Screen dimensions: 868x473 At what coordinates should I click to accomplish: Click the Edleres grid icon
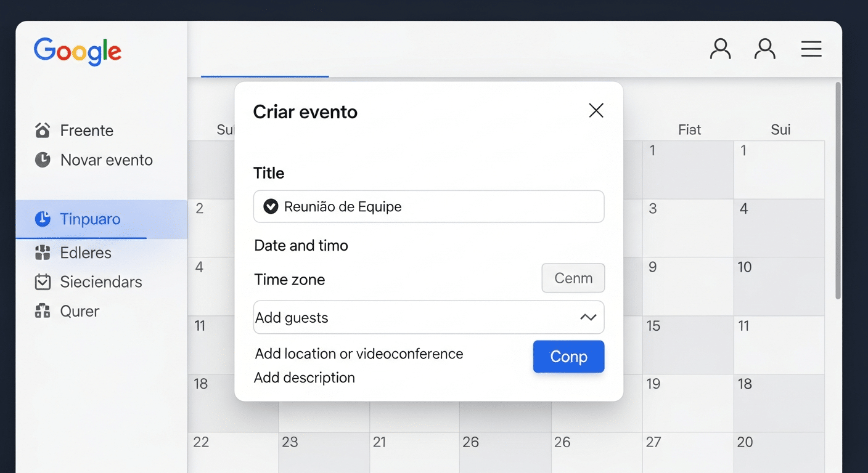tap(42, 253)
